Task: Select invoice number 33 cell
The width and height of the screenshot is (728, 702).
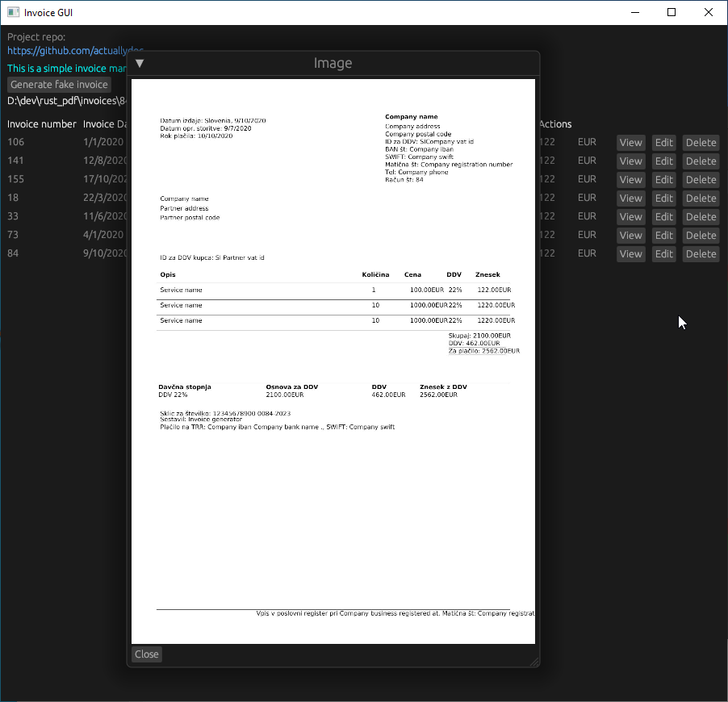Action: pos(13,216)
